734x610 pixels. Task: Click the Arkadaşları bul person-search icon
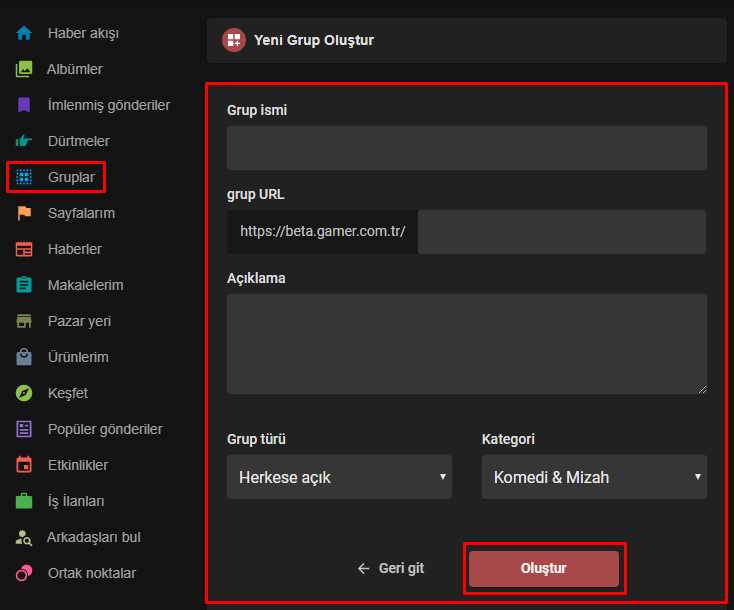pos(24,537)
